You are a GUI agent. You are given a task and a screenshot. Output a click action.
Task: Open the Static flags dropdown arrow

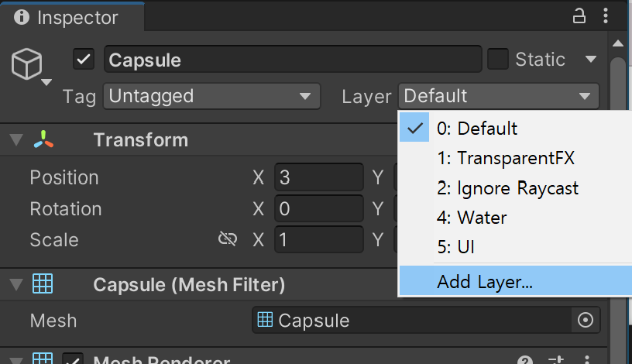[591, 60]
